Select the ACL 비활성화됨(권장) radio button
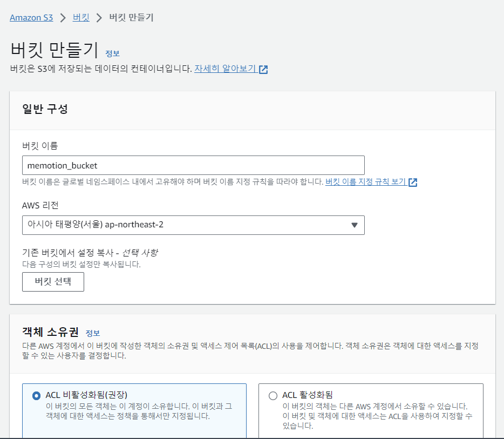The width and height of the screenshot is (504, 439). [x=37, y=396]
